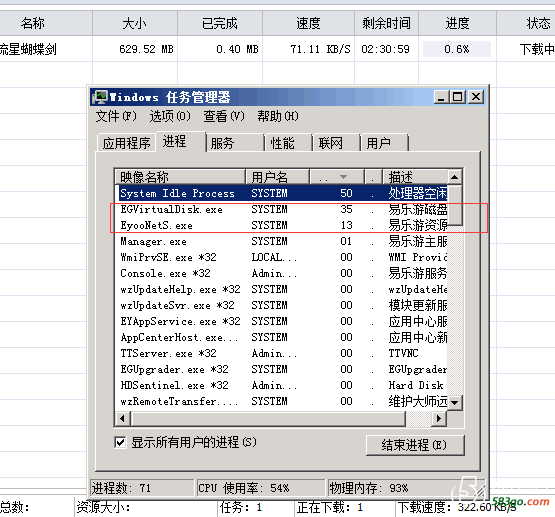Switch to the 进程 tab
This screenshot has height=517, width=555.
181,142
